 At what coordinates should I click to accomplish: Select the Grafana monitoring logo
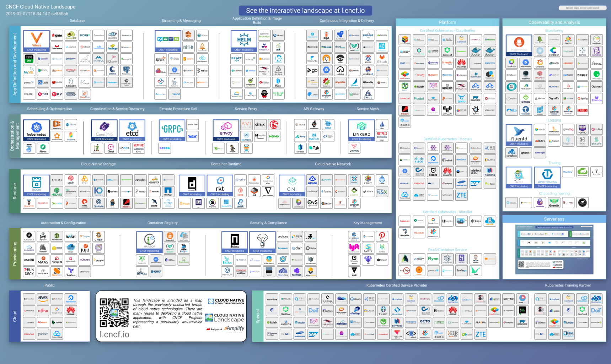pyautogui.click(x=540, y=63)
